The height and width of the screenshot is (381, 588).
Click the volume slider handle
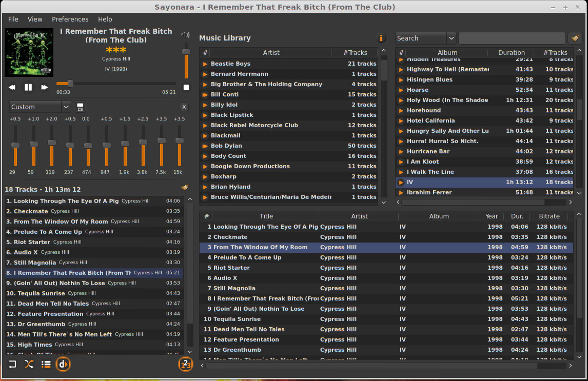(x=186, y=52)
